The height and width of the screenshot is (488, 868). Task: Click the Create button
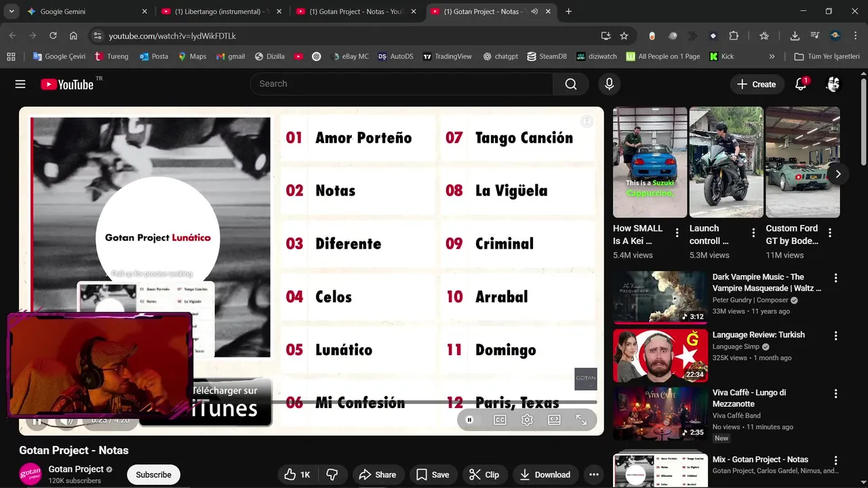756,84
